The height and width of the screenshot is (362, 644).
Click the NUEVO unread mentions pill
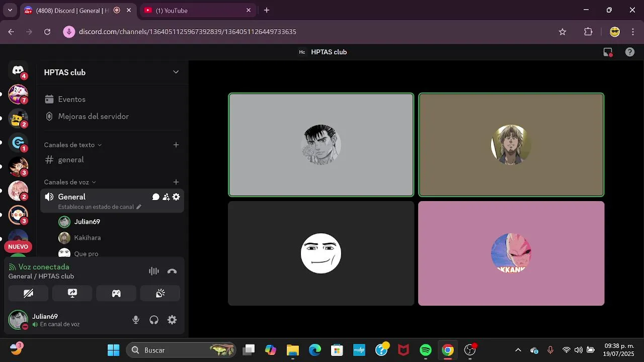(x=18, y=247)
